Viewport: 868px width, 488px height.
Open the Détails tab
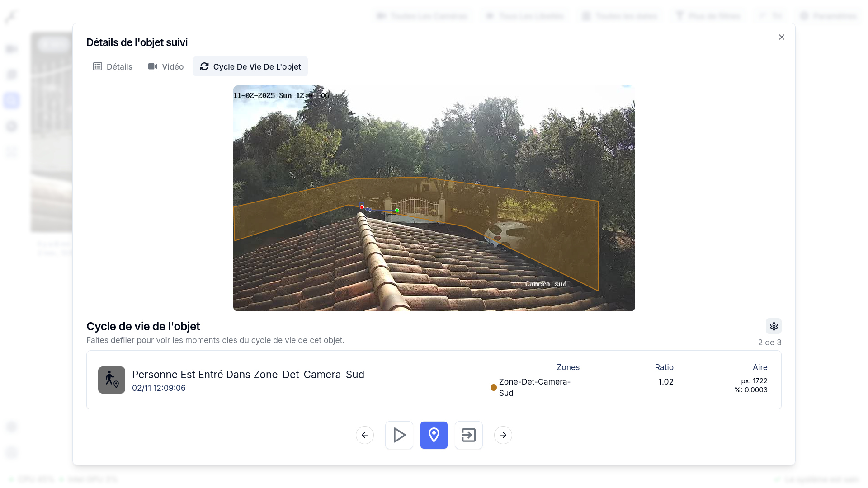click(113, 66)
